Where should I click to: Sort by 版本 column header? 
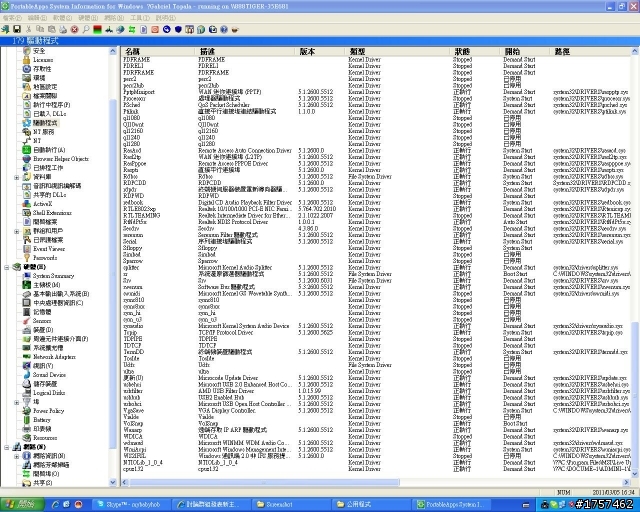click(x=320, y=51)
